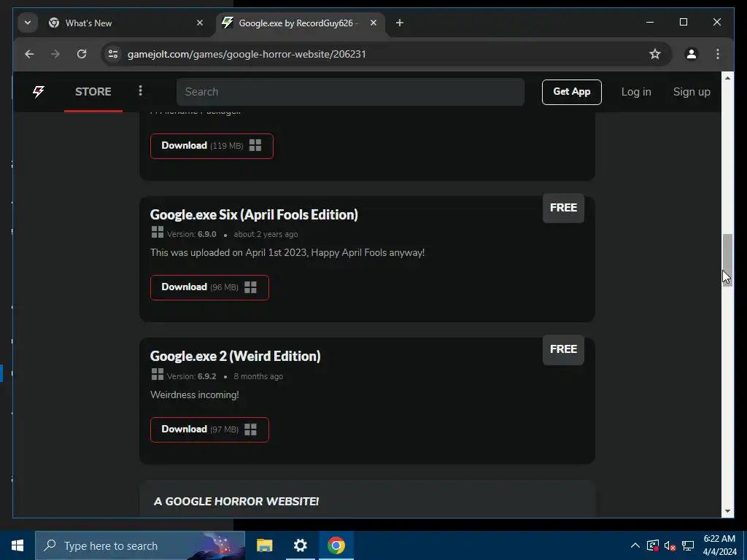
Task: Open the Sign up link
Action: [x=692, y=92]
